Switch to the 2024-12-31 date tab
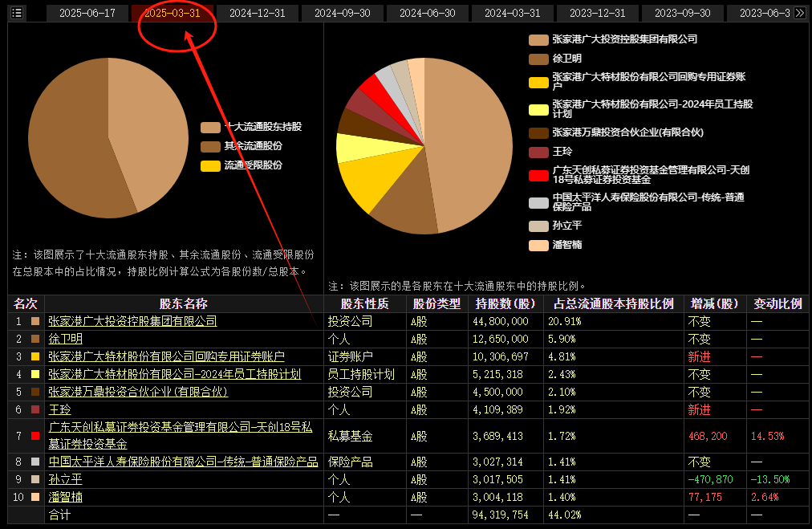Image resolution: width=812 pixels, height=529 pixels. (x=258, y=13)
